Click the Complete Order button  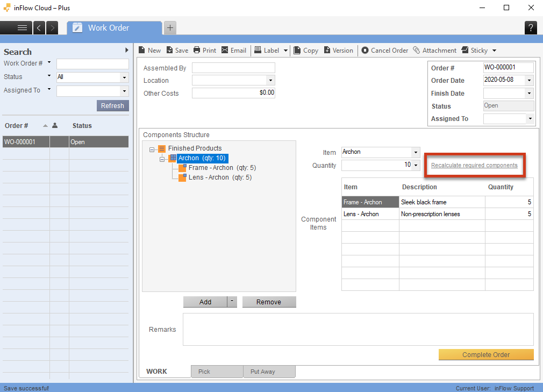(x=486, y=354)
